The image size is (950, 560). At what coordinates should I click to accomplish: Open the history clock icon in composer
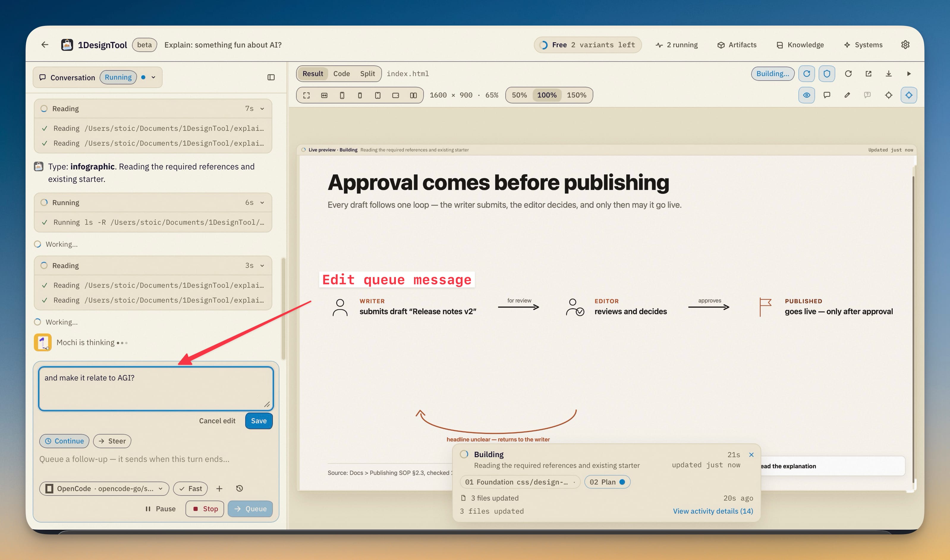(239, 488)
